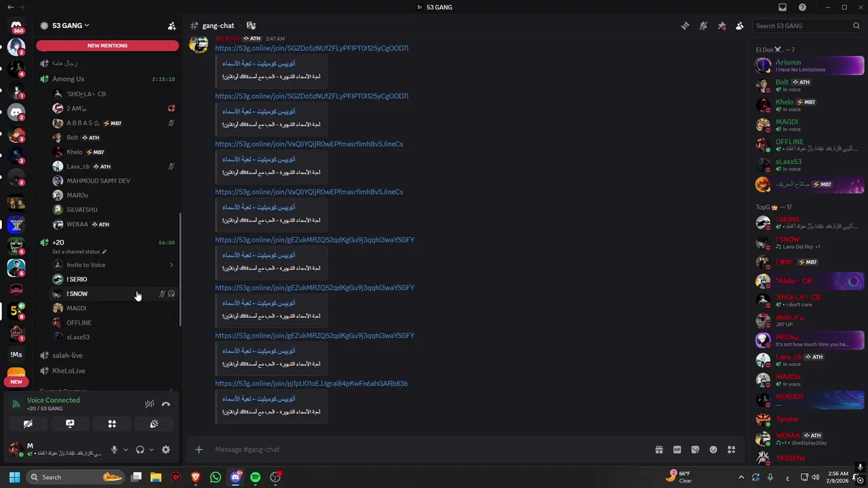The image size is (868, 488).
Task: Open User Settings gear icon
Action: click(x=165, y=449)
